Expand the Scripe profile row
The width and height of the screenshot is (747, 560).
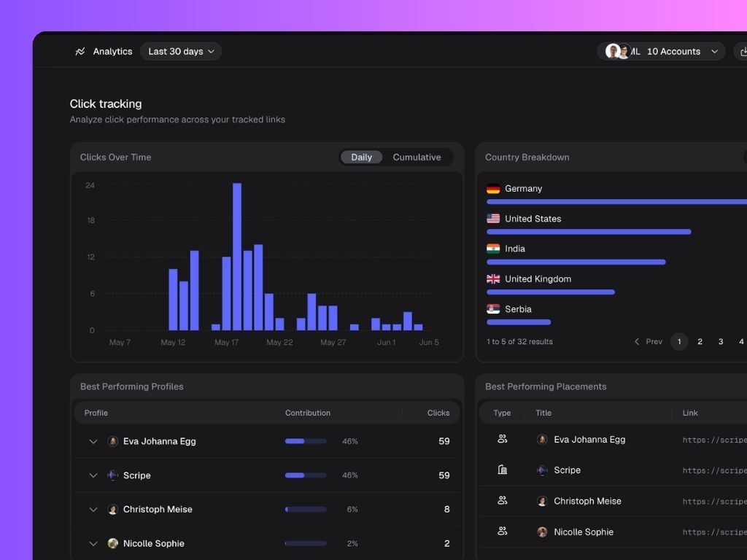tap(93, 475)
